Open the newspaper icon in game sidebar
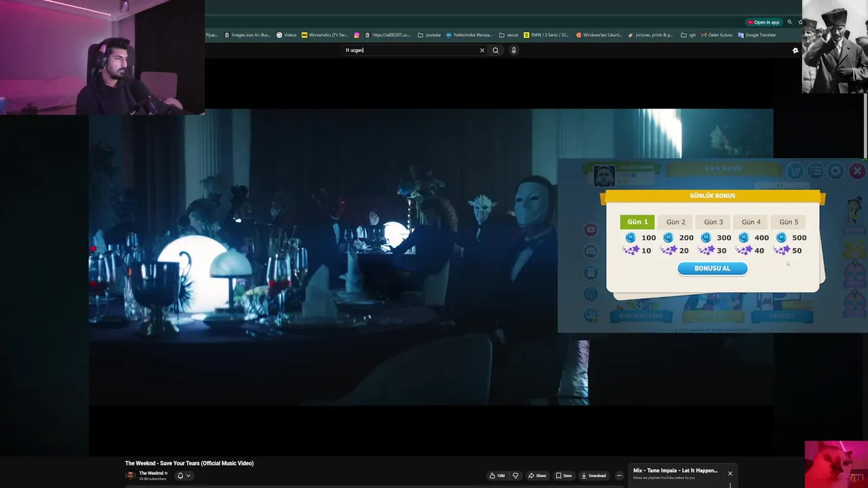This screenshot has width=868, height=488. coord(591,315)
